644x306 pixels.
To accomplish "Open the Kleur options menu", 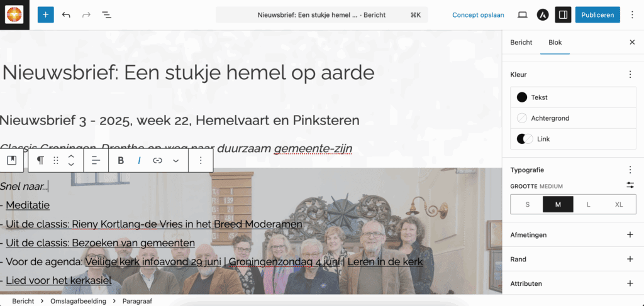I will coord(630,74).
